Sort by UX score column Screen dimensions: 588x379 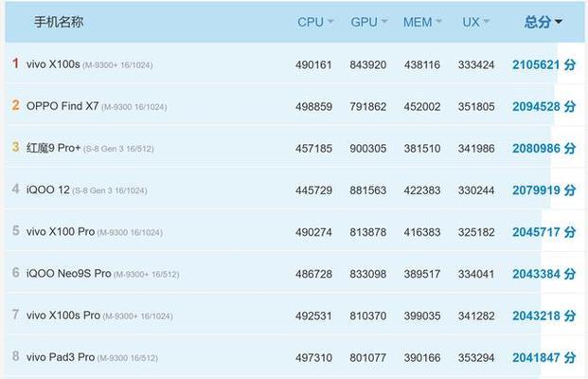pyautogui.click(x=475, y=22)
